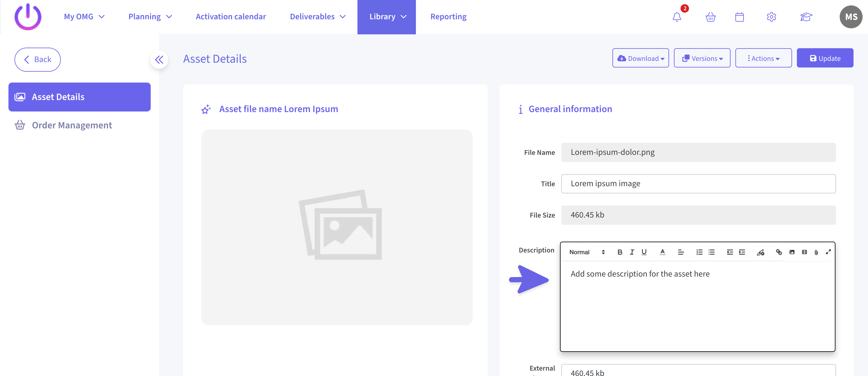Open the Reporting menu item
Screen dimensions: 868x376
pos(448,17)
